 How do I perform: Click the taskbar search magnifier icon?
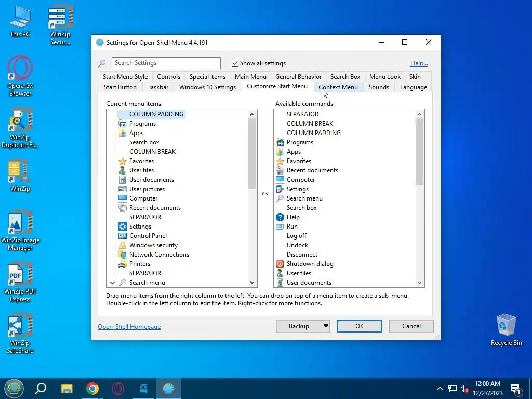(x=41, y=389)
